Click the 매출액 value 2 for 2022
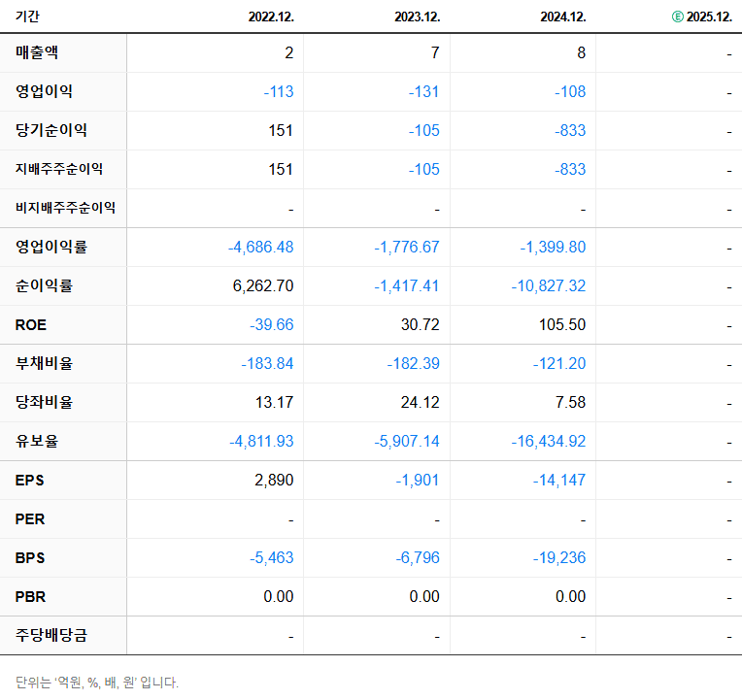 [289, 52]
